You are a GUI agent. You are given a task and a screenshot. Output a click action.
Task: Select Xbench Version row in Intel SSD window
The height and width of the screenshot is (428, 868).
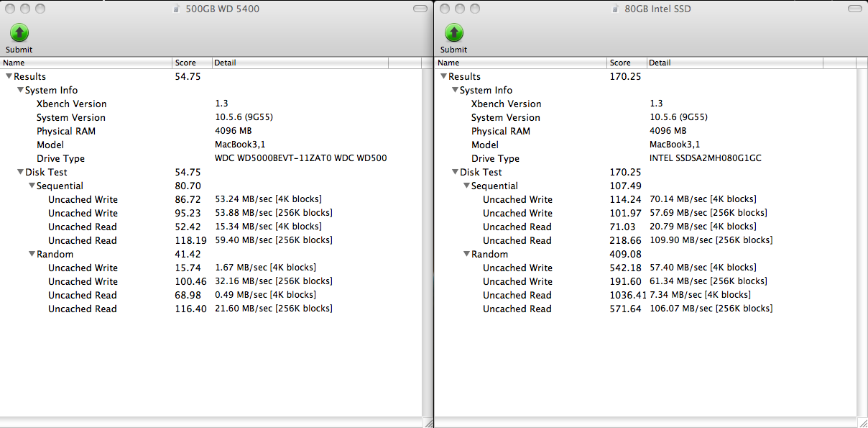coord(645,104)
